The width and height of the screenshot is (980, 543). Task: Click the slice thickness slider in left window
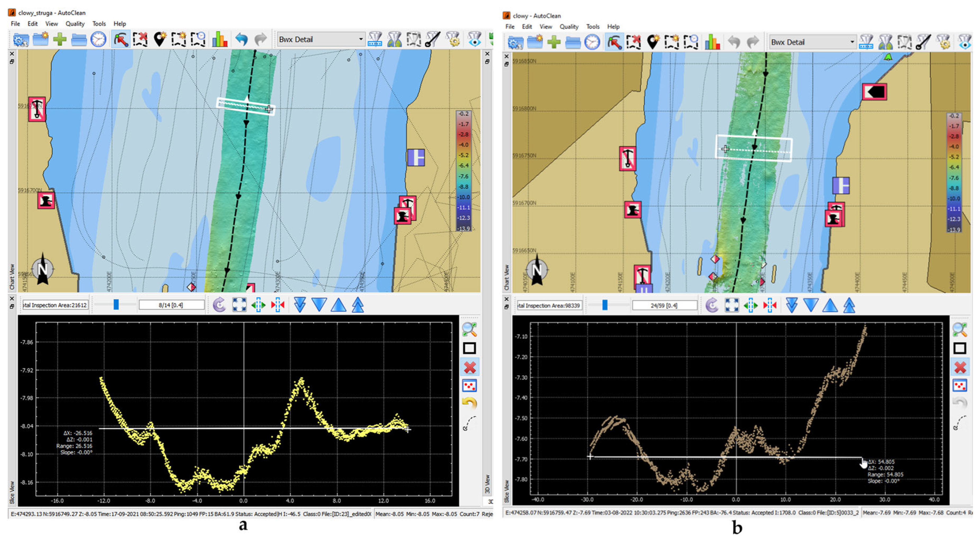pyautogui.click(x=116, y=305)
